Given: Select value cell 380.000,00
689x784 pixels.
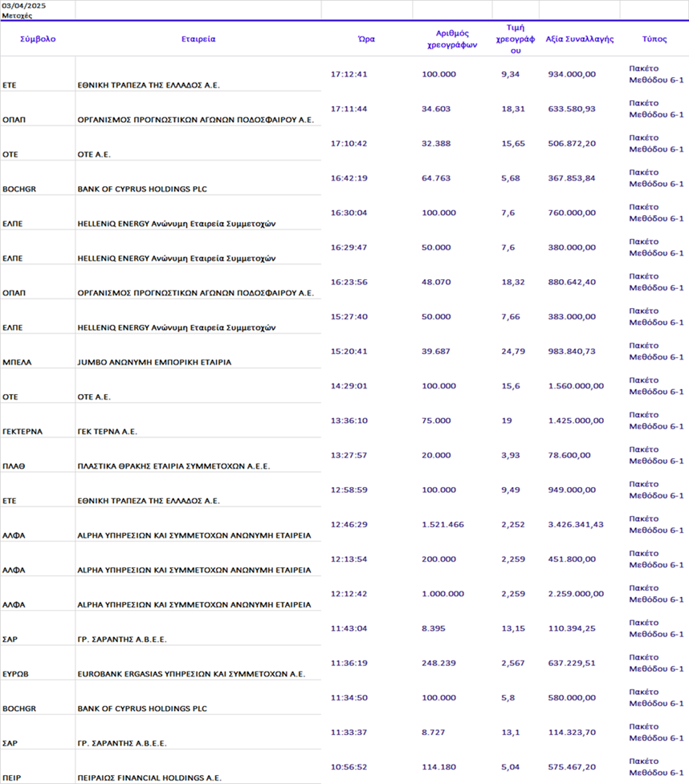Looking at the screenshot, I should 572,247.
